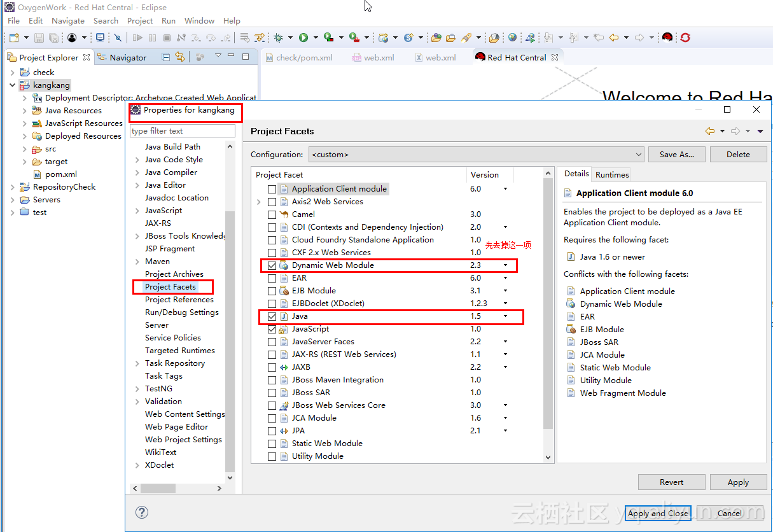Click Collapse All in Project Explorer

(165, 57)
